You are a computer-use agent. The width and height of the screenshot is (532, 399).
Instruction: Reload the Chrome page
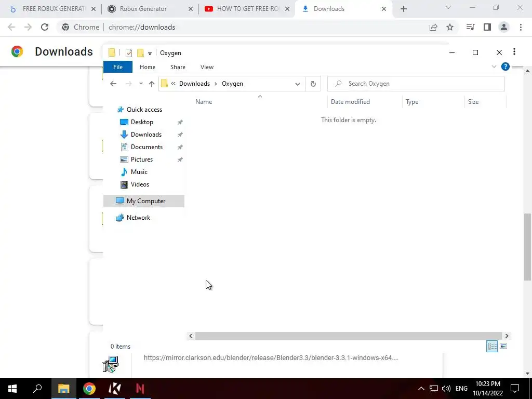click(45, 27)
